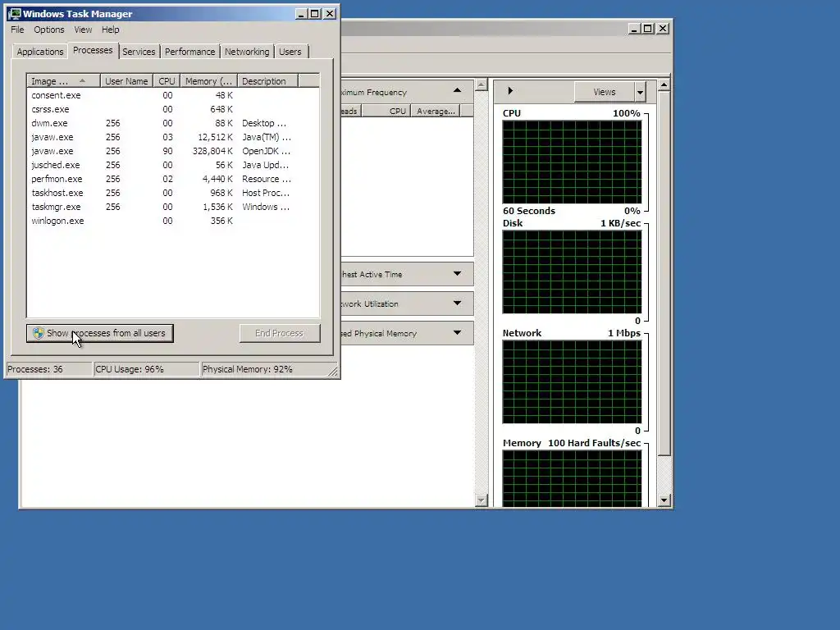Maximize the Resource Monitor window
Viewport: 840px width, 630px height.
tap(648, 29)
